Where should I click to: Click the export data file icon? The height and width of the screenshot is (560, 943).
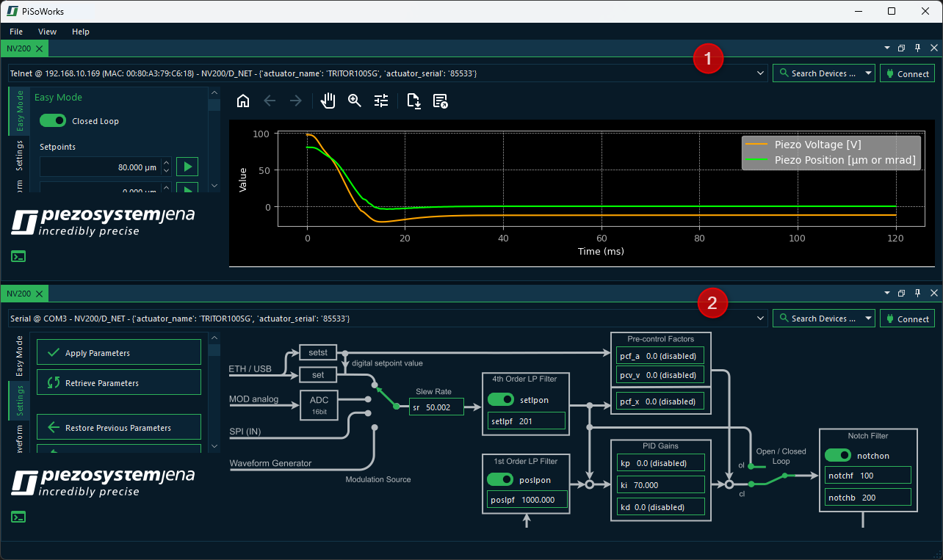click(413, 101)
